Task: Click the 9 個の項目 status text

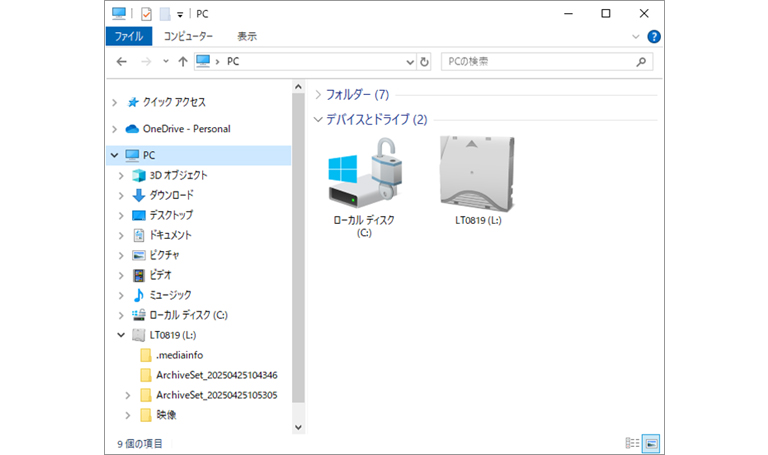Action: point(140,444)
